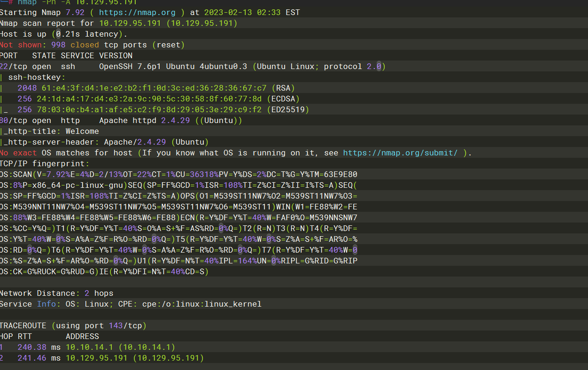Viewport: 588px width, 370px height.
Task: Click the text 'Nmap scan report for'
Action: tap(47, 23)
